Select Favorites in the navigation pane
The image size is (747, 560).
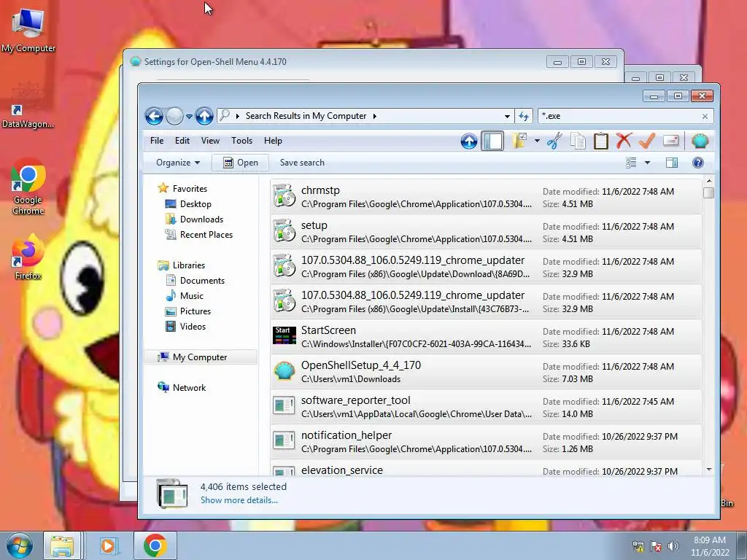190,189
